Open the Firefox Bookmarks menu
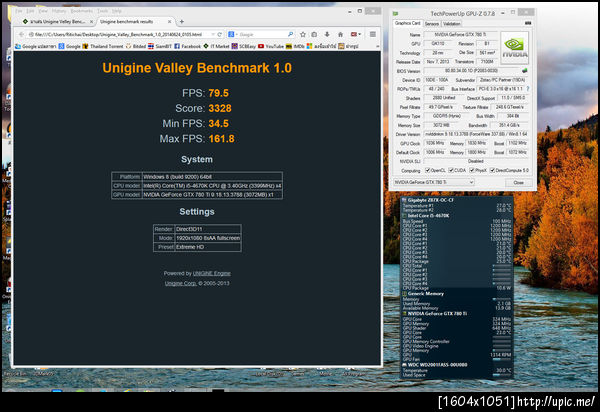This screenshot has width=600, height=412. coord(82,11)
